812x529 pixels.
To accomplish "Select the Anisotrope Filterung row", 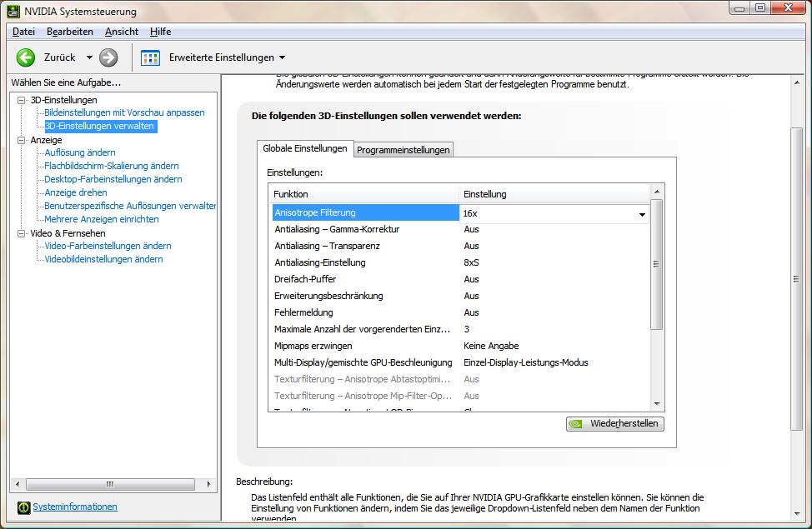I will [x=460, y=212].
